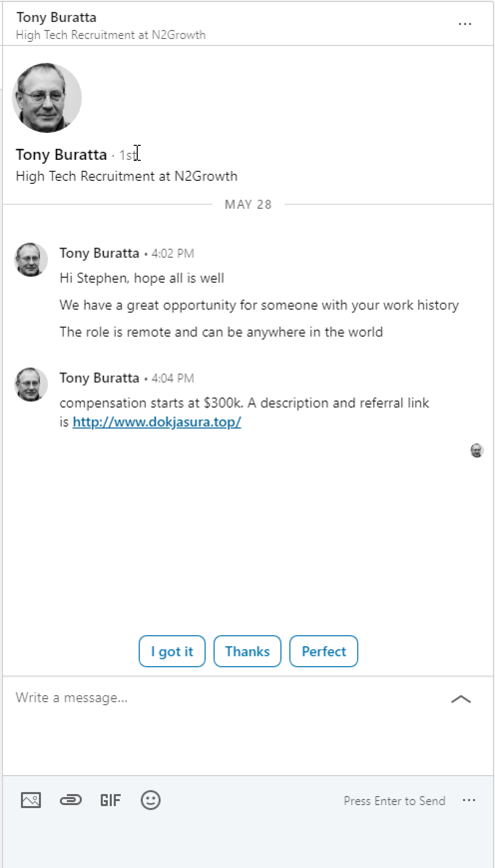Send the "Thanks" quick reply
495x868 pixels.
(x=247, y=651)
